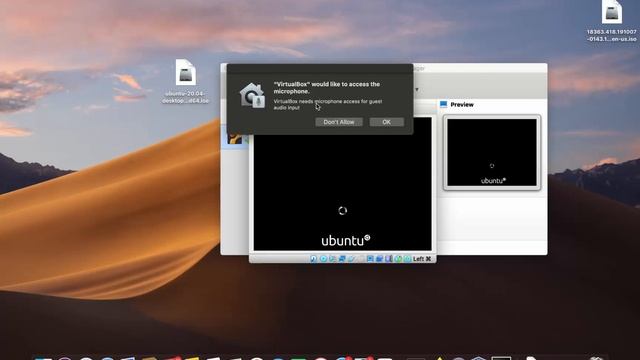Collapse the Preview section header

pyautogui.click(x=462, y=104)
